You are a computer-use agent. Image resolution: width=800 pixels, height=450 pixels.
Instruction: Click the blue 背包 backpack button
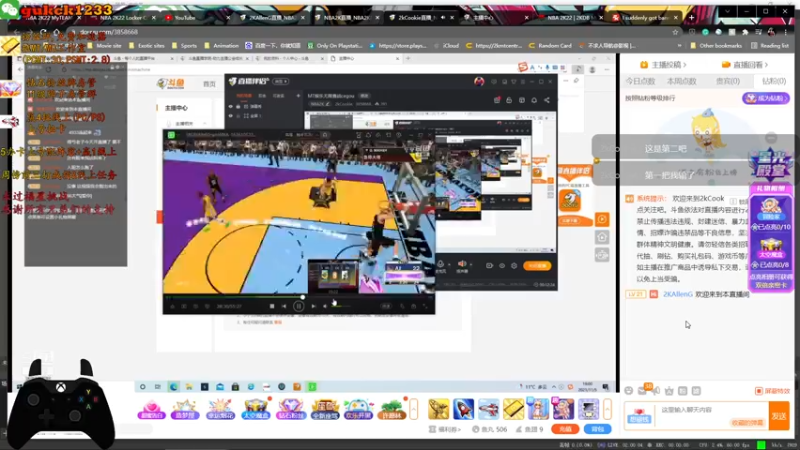click(x=597, y=429)
